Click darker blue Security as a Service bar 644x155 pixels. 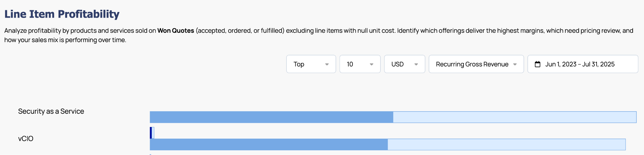tap(271, 117)
